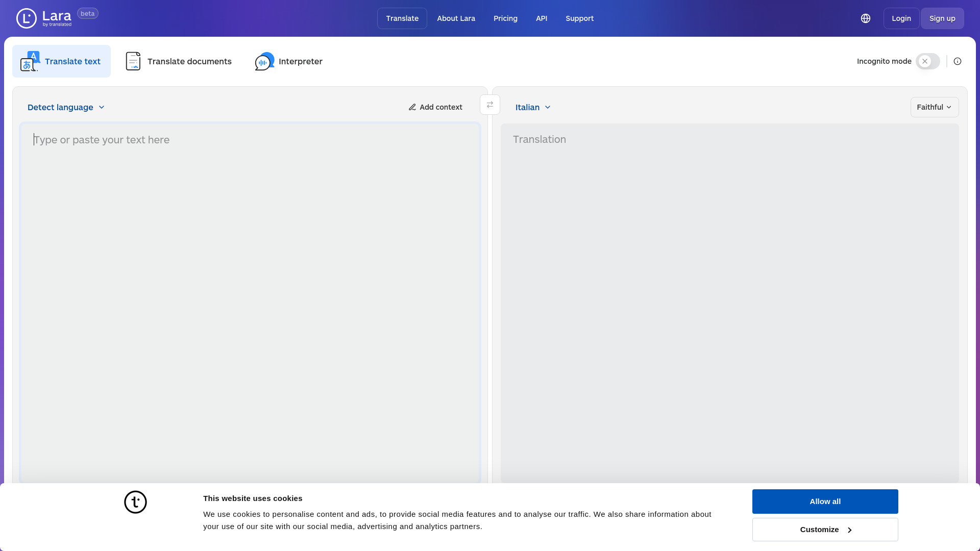Click the Add context pencil icon
The image size is (980, 551).
click(x=412, y=107)
